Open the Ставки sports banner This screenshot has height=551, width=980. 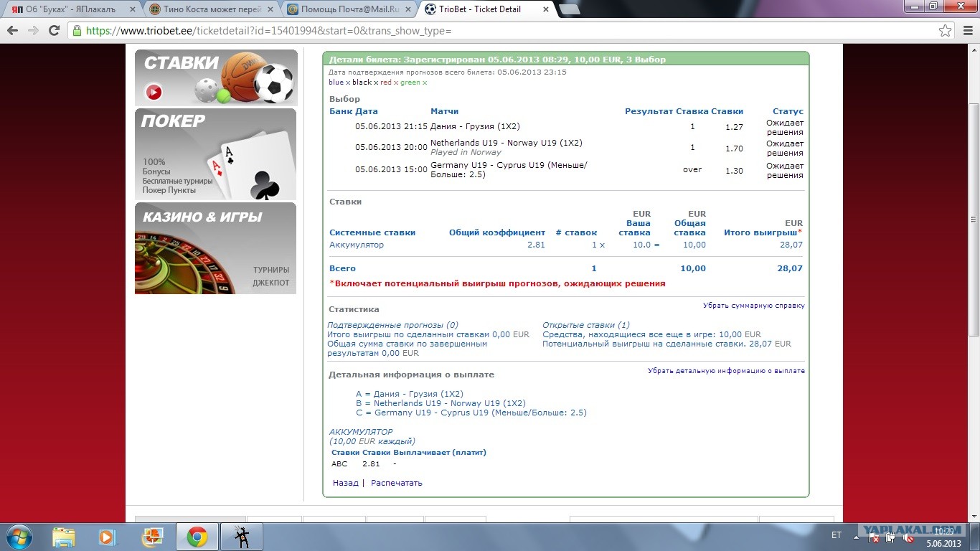216,77
